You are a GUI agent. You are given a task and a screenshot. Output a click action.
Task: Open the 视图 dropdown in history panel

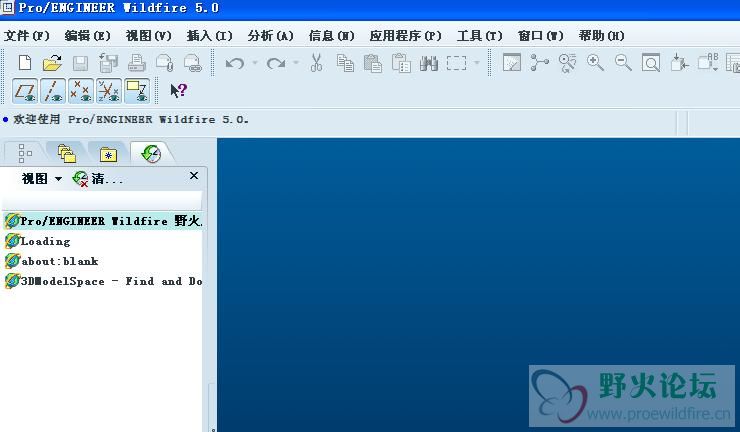[42, 178]
